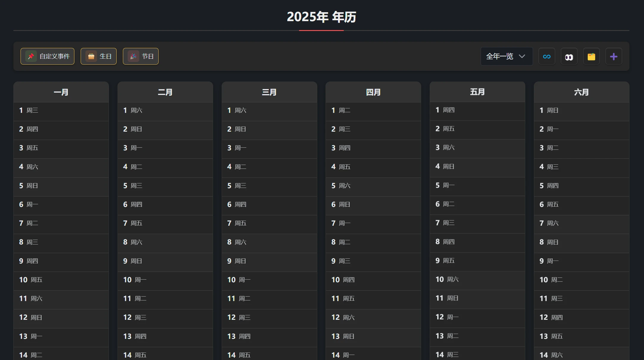Click the 六月 month header
This screenshot has height=360, width=644.
581,92
